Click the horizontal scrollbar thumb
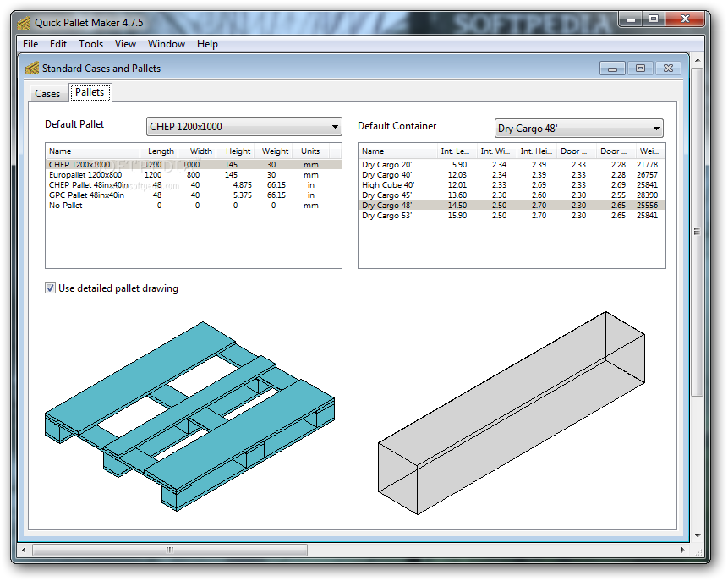728x581 pixels. tap(170, 550)
